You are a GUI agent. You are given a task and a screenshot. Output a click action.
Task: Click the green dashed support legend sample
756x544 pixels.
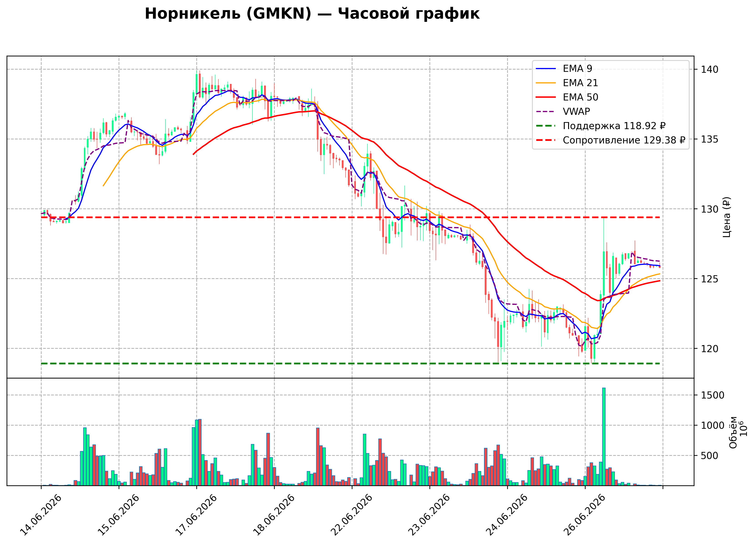(546, 126)
